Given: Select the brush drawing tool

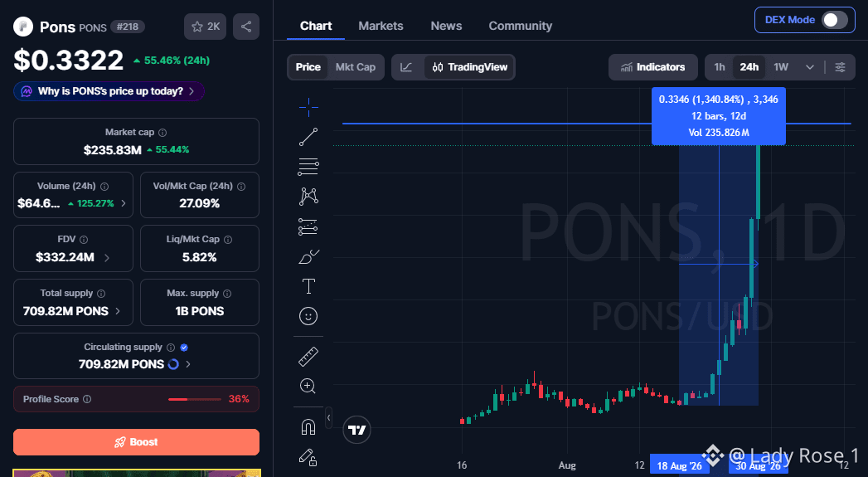Looking at the screenshot, I should pyautogui.click(x=308, y=256).
